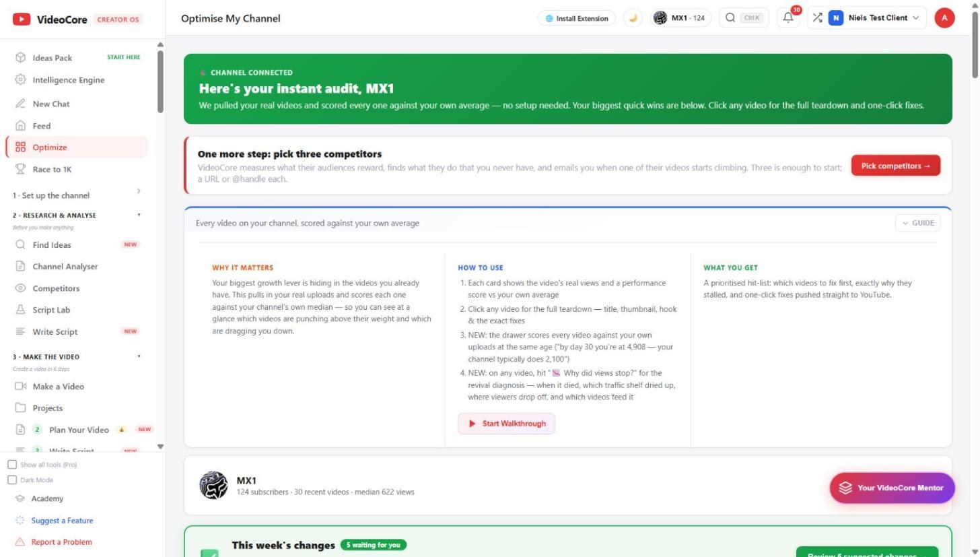980x557 pixels.
Task: Click the shuffle switch-client icon
Action: click(x=817, y=18)
